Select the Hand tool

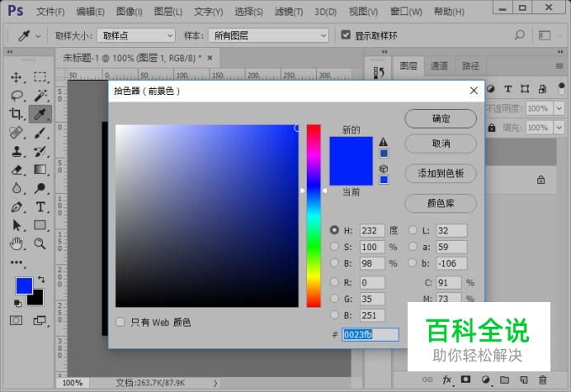point(16,243)
